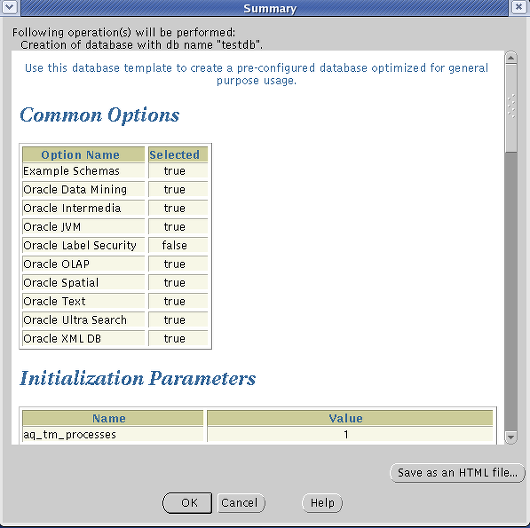The width and height of the screenshot is (530, 528).
Task: Click true value for Oracle Intermedia
Action: [174, 208]
